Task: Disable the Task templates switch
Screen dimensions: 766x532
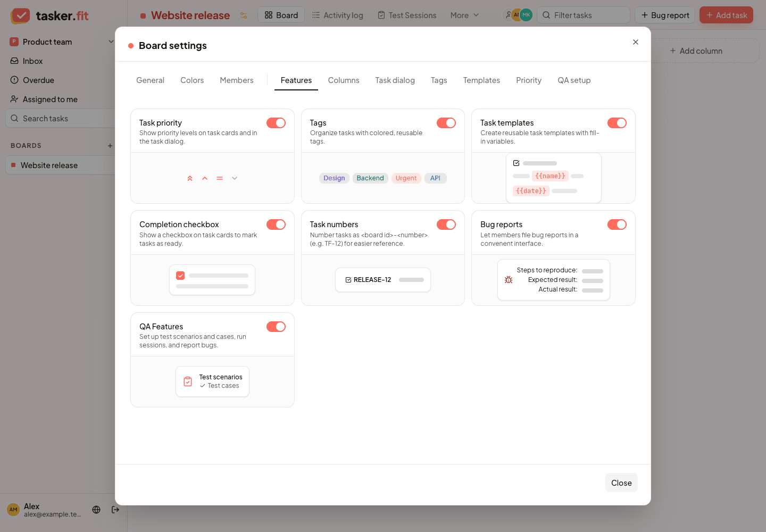Action: click(x=617, y=123)
